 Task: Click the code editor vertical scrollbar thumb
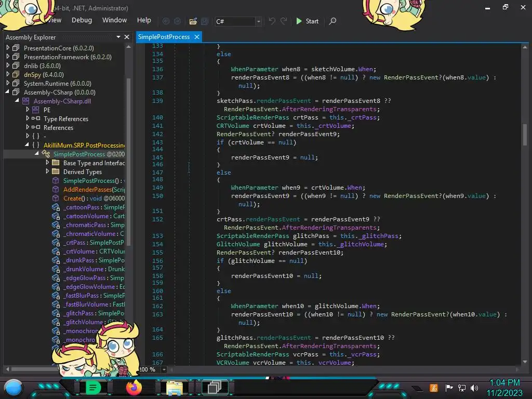tap(525, 135)
